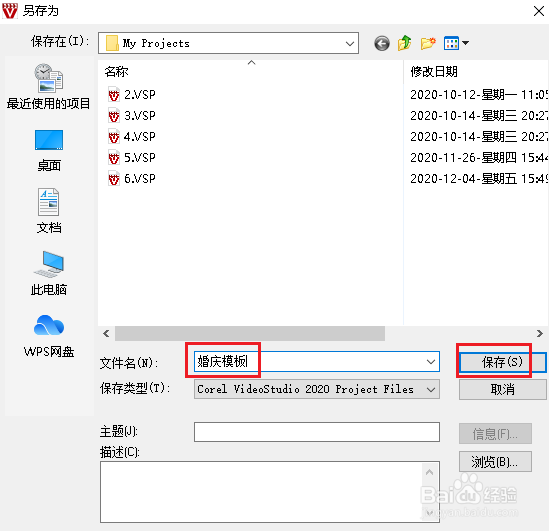Create a new folder icon
The height and width of the screenshot is (531, 549).
pyautogui.click(x=428, y=43)
